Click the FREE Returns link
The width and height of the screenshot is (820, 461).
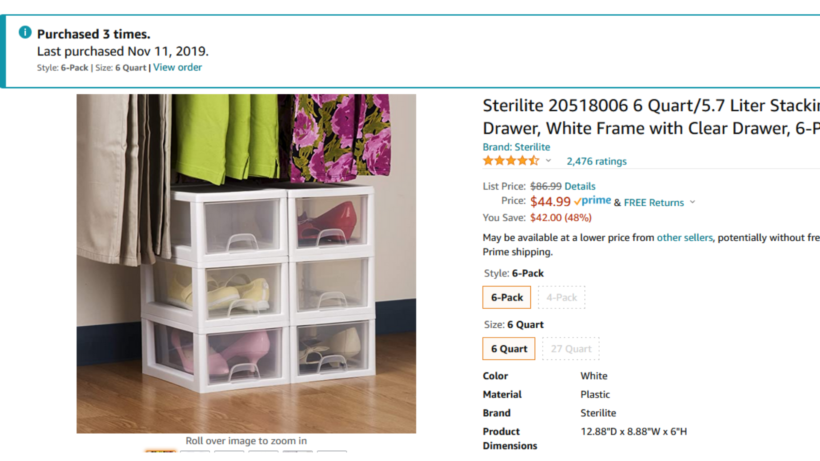click(x=654, y=202)
